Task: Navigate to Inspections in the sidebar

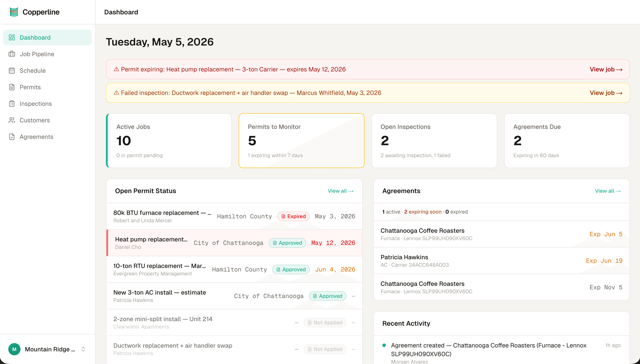Action: [47, 103]
